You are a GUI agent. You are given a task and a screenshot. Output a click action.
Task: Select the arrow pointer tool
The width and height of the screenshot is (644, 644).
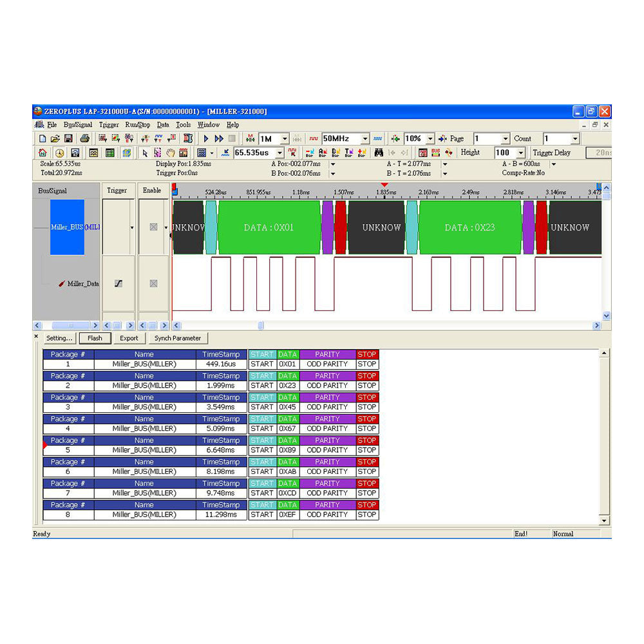coord(144,153)
